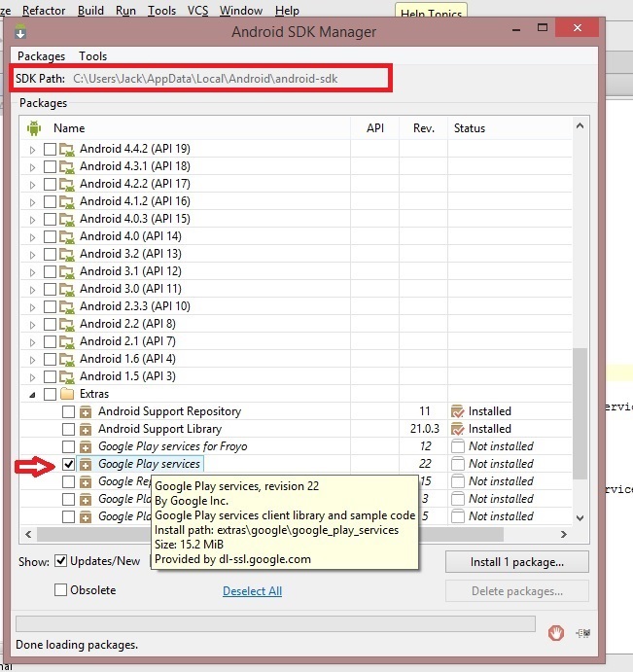The height and width of the screenshot is (672, 633).
Task: Click Android 2.3.3 (API 10) platform icon
Action: [67, 307]
